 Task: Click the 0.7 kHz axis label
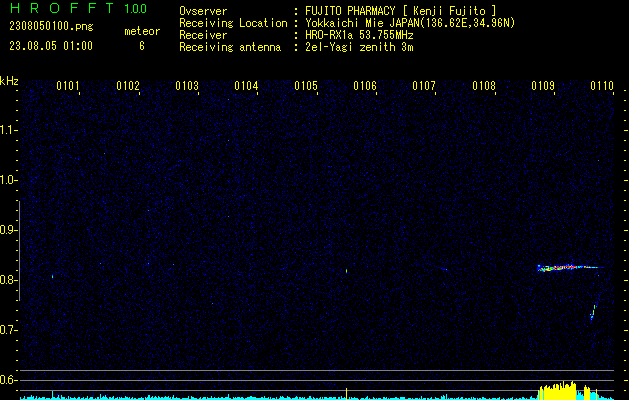pyautogui.click(x=8, y=330)
